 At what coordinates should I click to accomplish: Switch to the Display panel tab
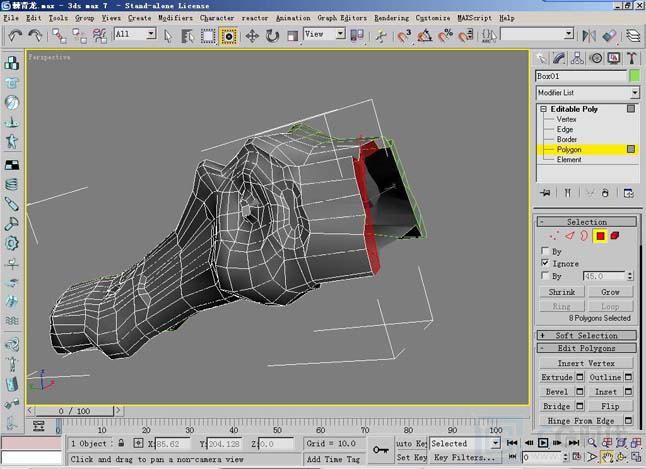tap(614, 58)
